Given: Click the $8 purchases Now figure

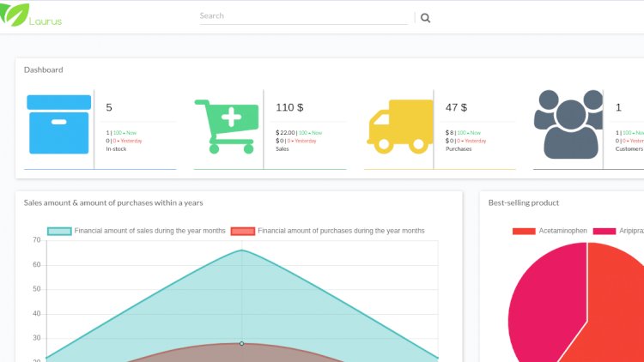Looking at the screenshot, I should [x=449, y=133].
